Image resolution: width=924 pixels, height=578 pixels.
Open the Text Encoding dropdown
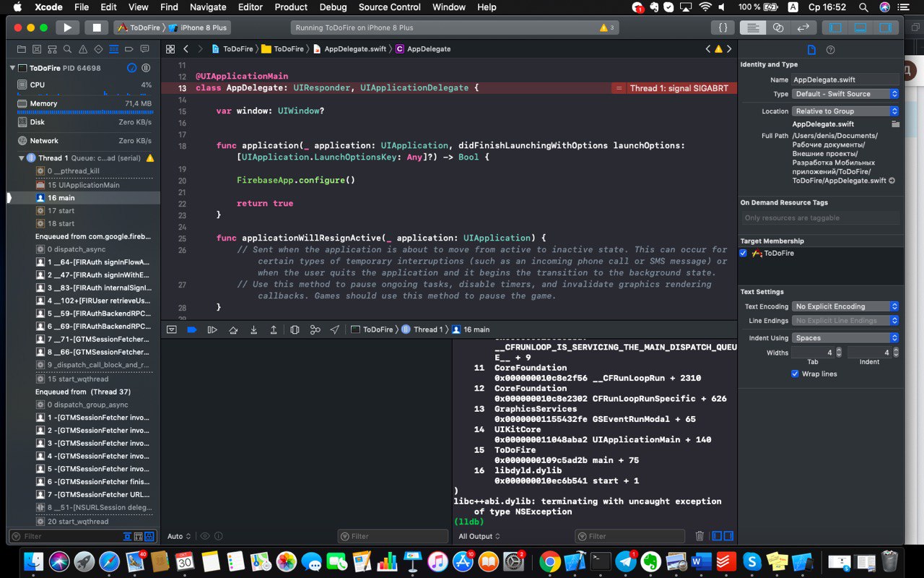click(845, 306)
